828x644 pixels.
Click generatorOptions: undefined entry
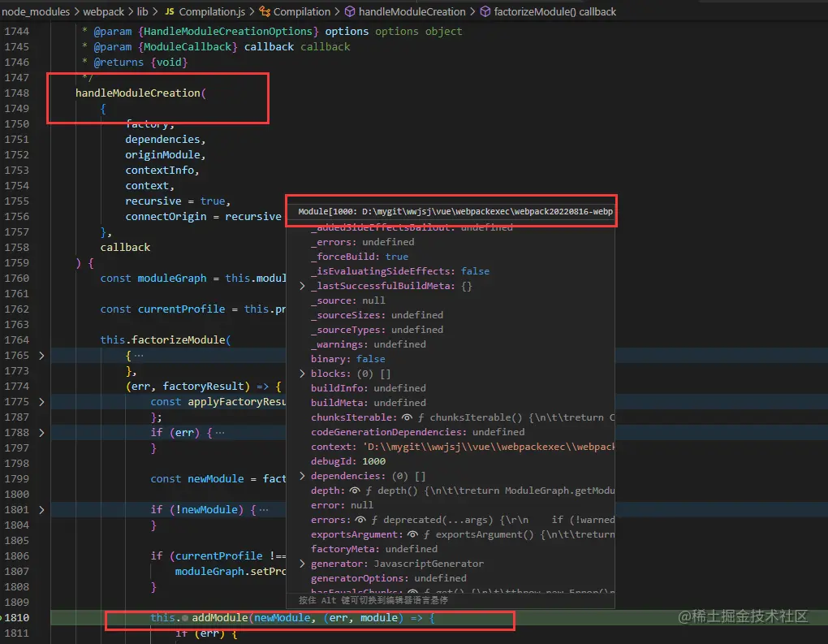point(389,578)
